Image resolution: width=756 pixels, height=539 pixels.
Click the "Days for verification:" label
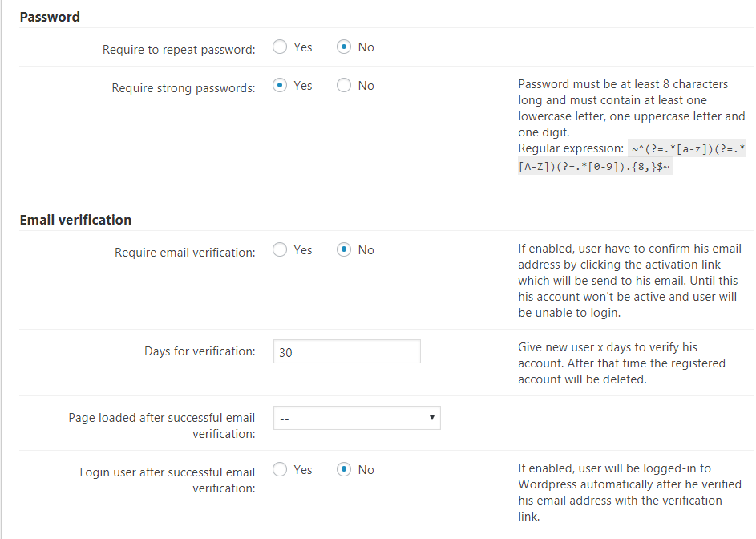click(200, 351)
